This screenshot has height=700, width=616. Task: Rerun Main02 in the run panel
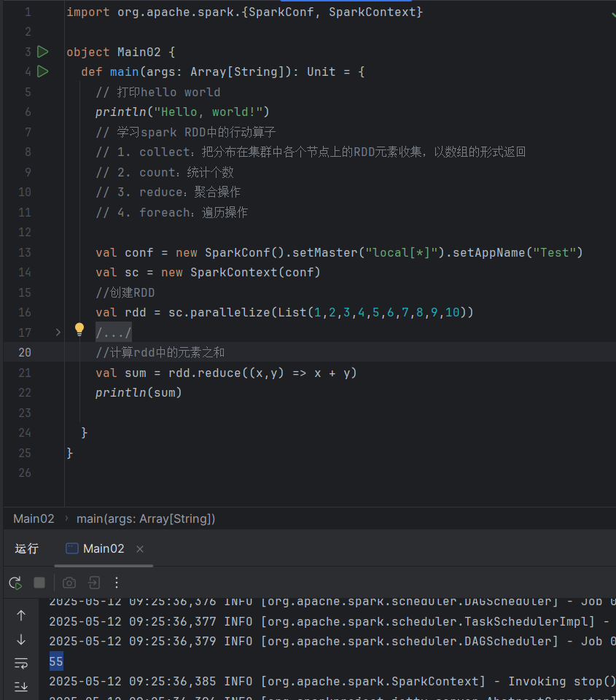coord(15,583)
